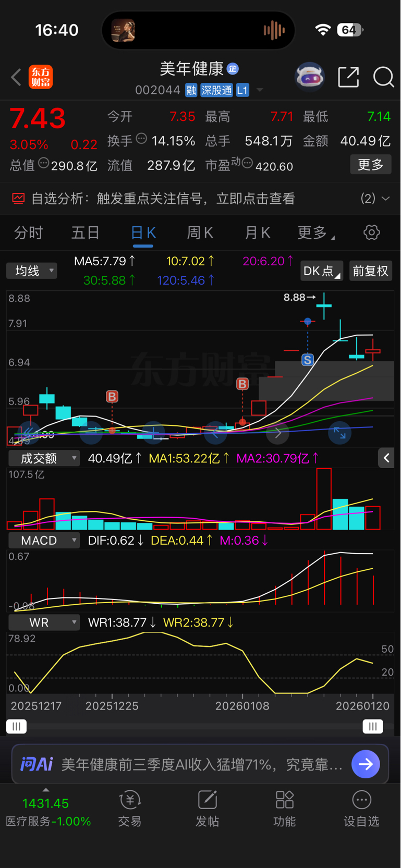This screenshot has width=401, height=868.
Task: Open the search magnifier icon
Action: [x=383, y=77]
